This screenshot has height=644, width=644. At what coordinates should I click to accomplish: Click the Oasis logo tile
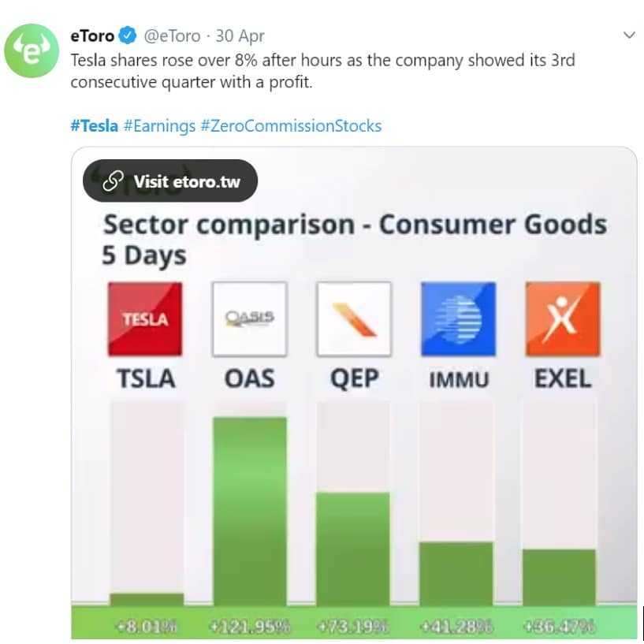[x=249, y=319]
